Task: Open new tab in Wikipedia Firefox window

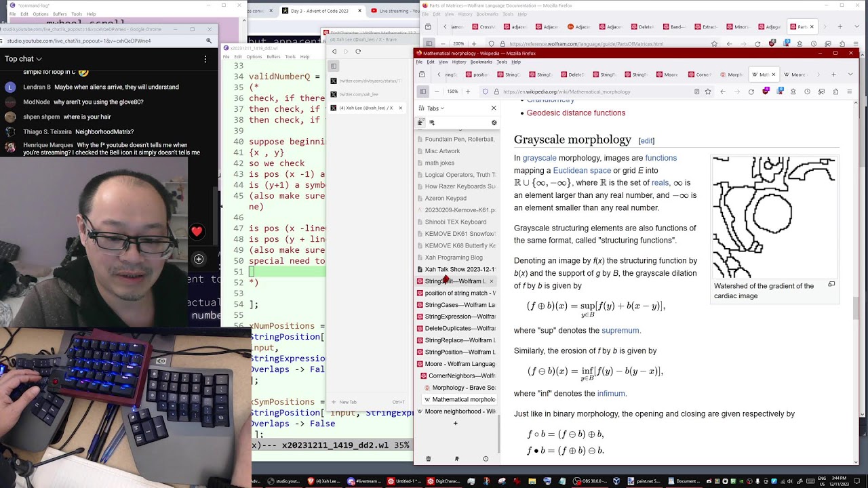Action: [x=833, y=75]
